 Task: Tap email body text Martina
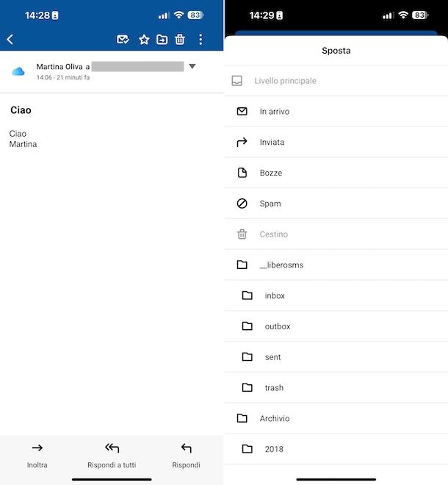[24, 144]
